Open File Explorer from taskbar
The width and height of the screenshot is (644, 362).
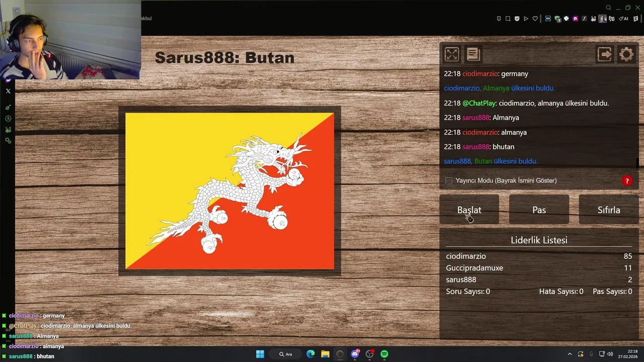325,354
